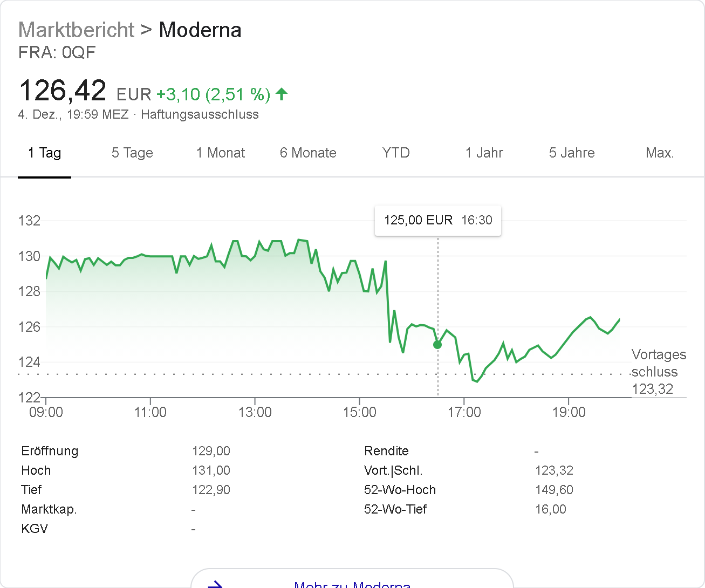Open the Marktbericht breadcrumb link
Viewport: 705px width, 588px height.
[x=76, y=30]
